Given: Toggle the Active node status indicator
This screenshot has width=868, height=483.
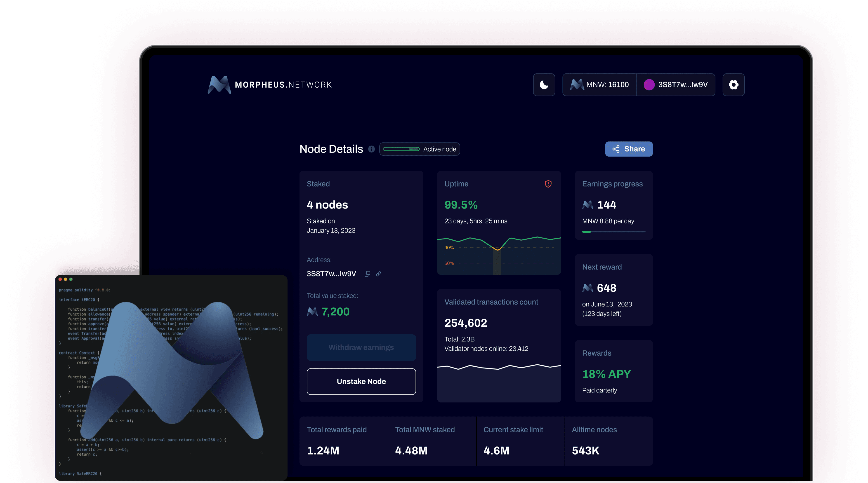Looking at the screenshot, I should tap(401, 149).
